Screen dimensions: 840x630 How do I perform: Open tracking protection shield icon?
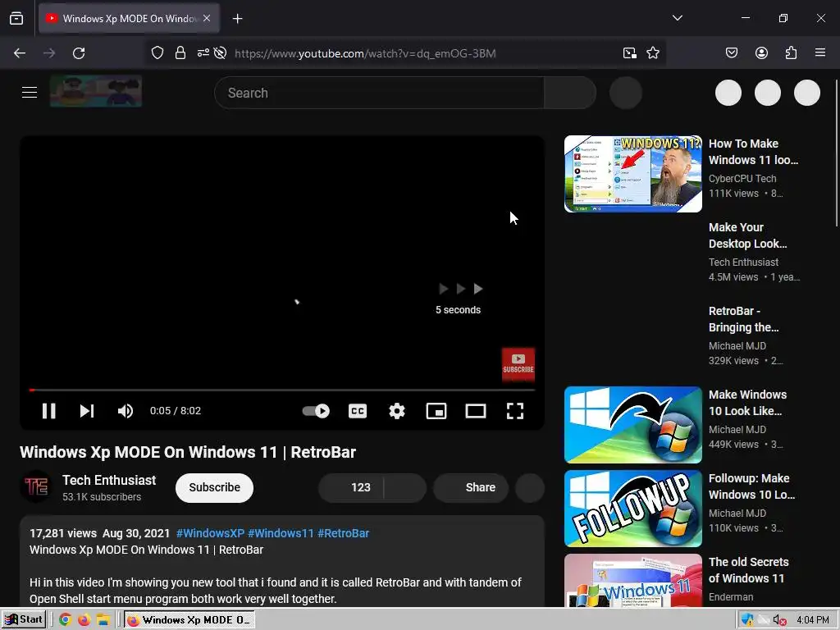pyautogui.click(x=157, y=53)
